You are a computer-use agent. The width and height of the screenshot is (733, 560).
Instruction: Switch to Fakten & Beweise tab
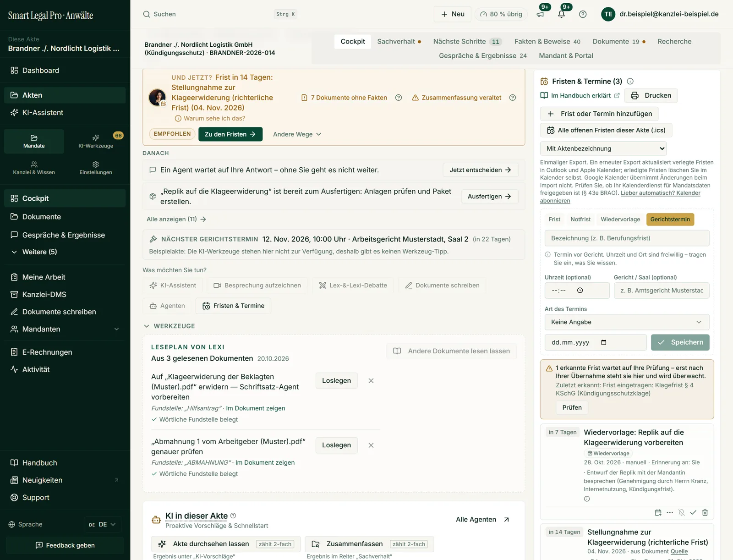547,41
